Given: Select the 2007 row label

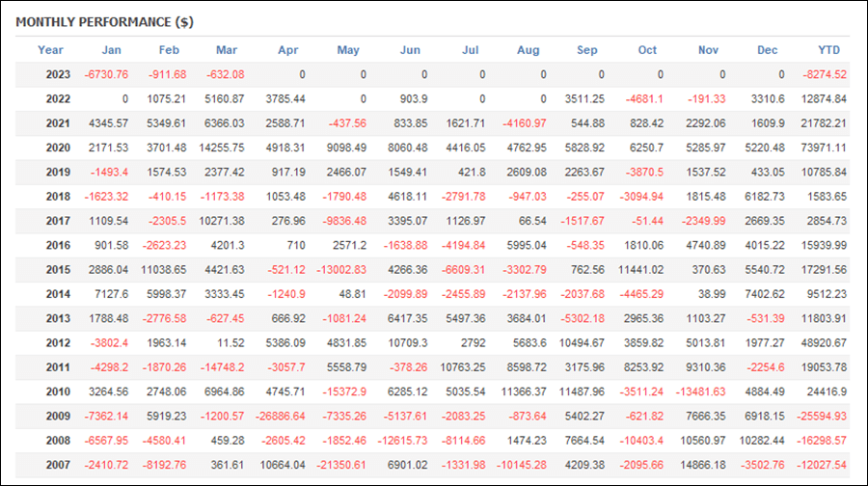Looking at the screenshot, I should click(x=58, y=465).
